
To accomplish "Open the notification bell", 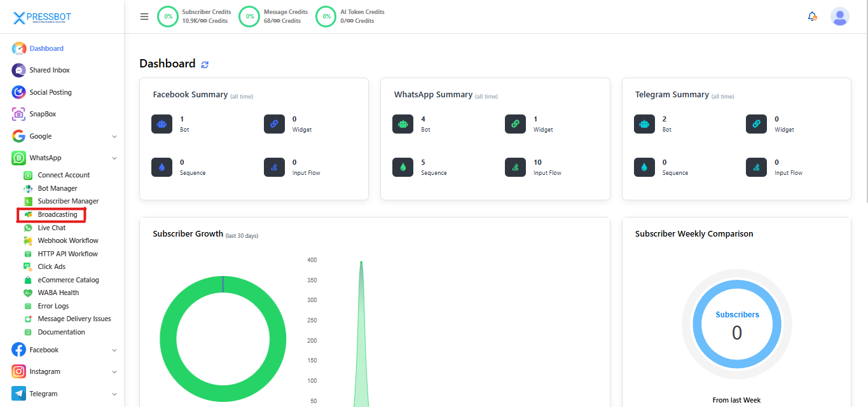I will tap(812, 17).
